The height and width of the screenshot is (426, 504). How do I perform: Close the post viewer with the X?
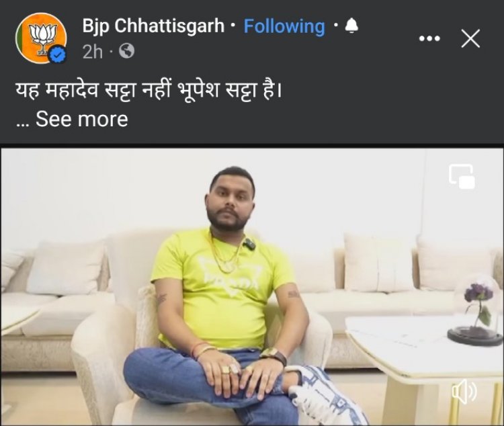[x=470, y=38]
